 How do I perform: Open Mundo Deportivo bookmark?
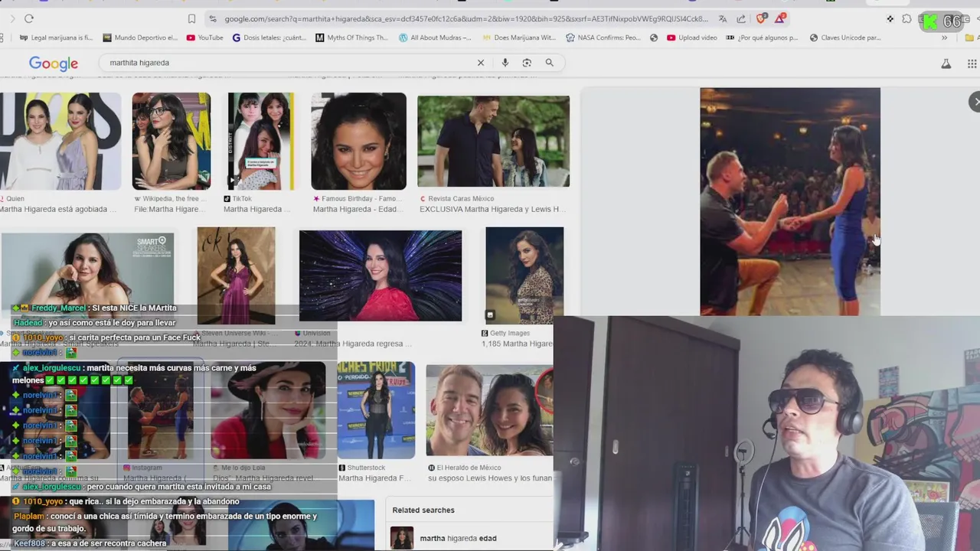tap(140, 37)
